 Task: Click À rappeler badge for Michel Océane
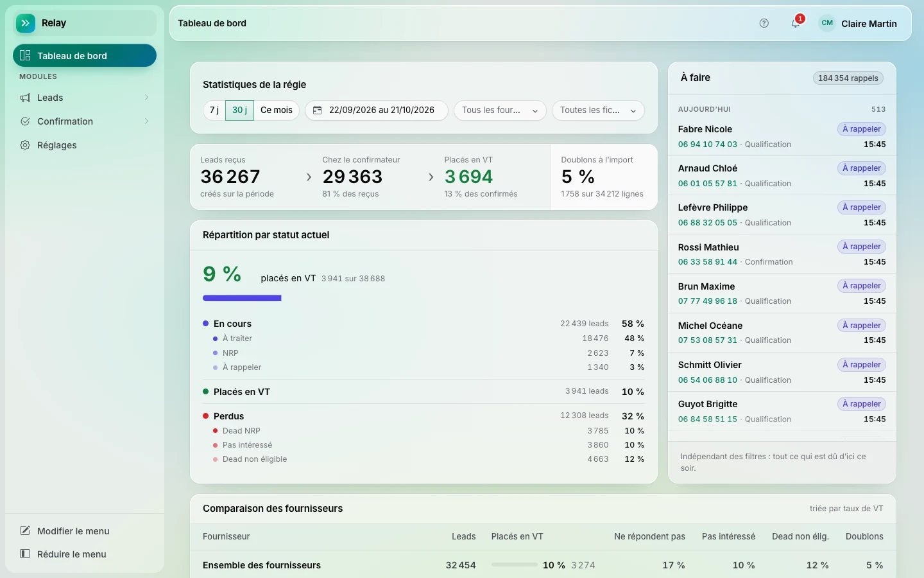862,326
